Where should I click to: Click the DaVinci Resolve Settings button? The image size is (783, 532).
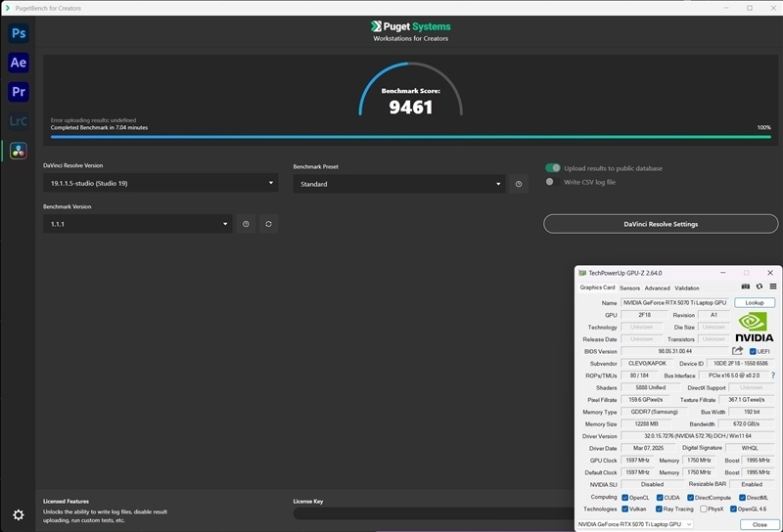[x=661, y=224]
